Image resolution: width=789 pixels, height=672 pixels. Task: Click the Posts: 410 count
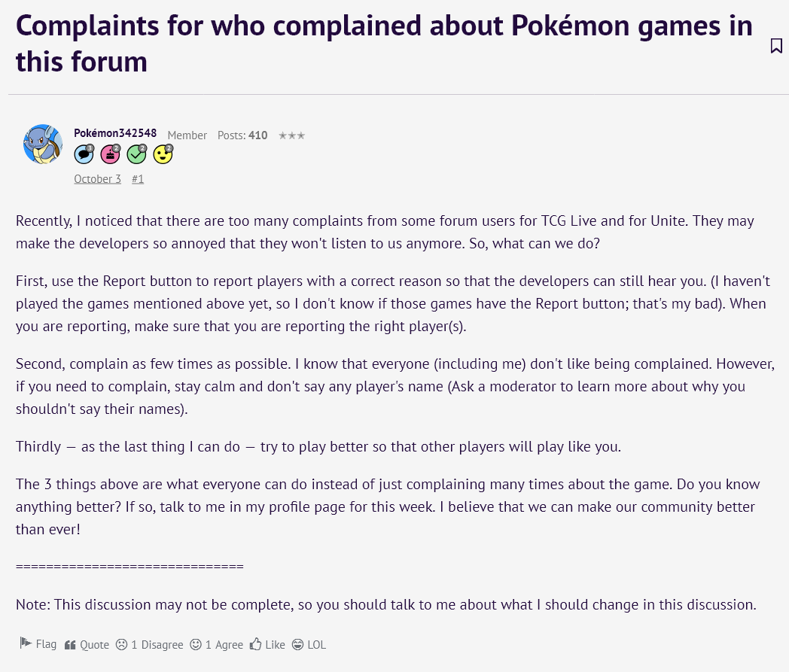[x=242, y=135]
